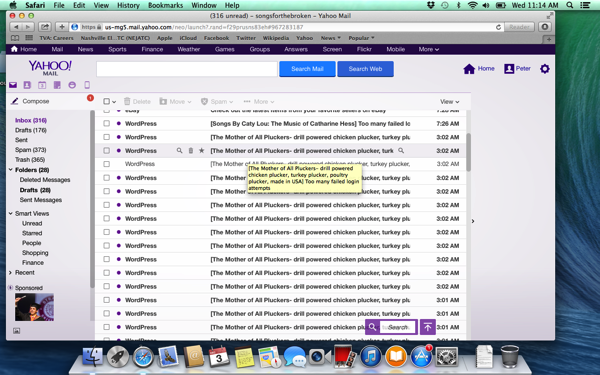This screenshot has height=375, width=600.
Task: Open the Top Sites grid icon in bookmarks bar
Action: [x=29, y=38]
